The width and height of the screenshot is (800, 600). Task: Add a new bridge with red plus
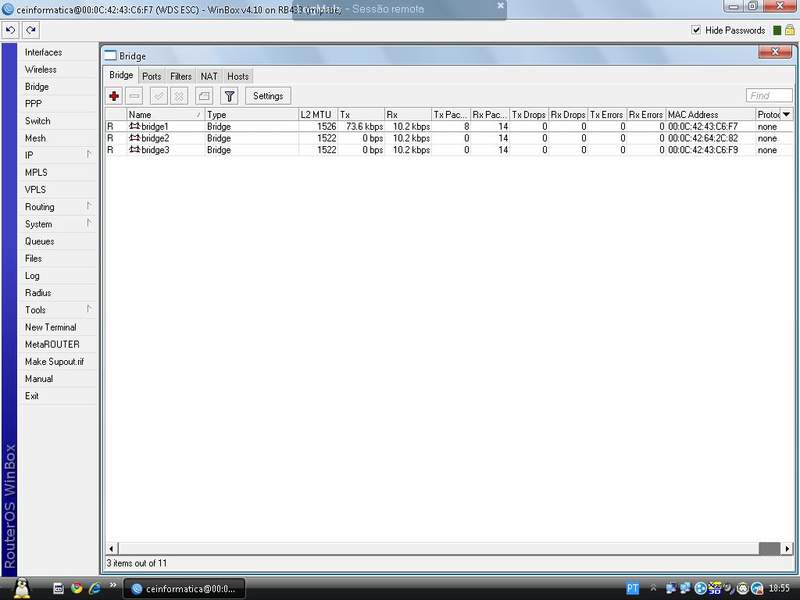tap(114, 96)
